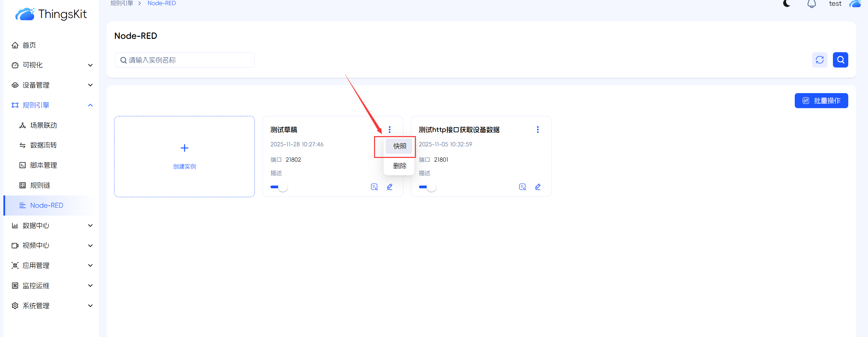This screenshot has height=337, width=868.
Task: Click the instance name search field
Action: click(184, 60)
